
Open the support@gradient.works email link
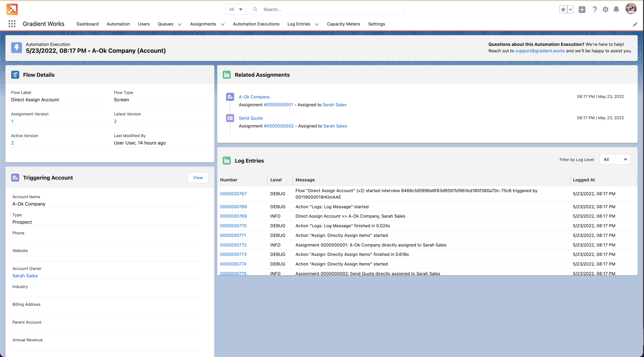click(x=540, y=51)
